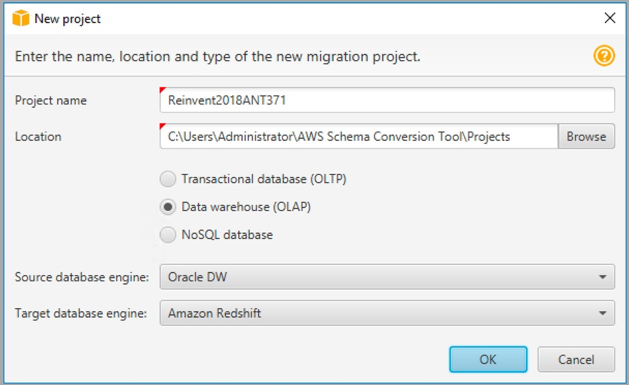Open the Amazon Redshift target engine dropdown
This screenshot has width=629, height=385.
coord(387,313)
